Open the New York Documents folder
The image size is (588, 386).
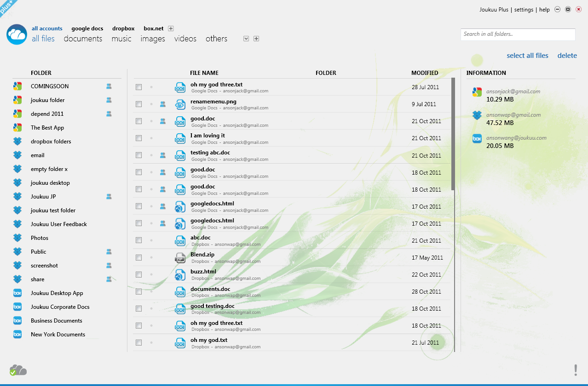click(58, 334)
